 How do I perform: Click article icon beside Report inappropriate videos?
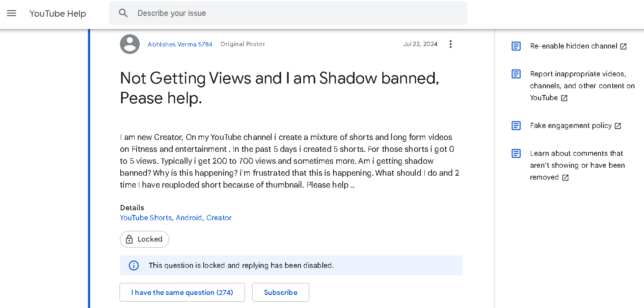click(x=516, y=74)
